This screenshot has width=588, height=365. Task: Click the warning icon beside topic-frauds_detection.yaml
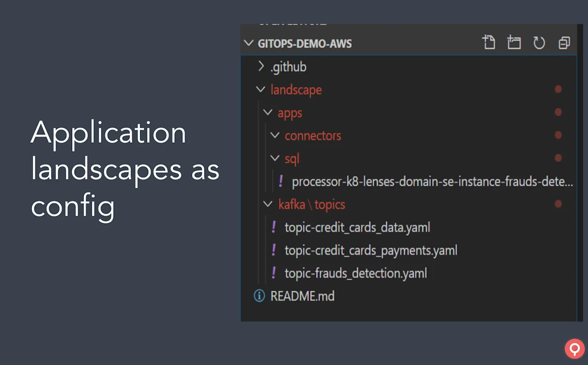tap(274, 273)
